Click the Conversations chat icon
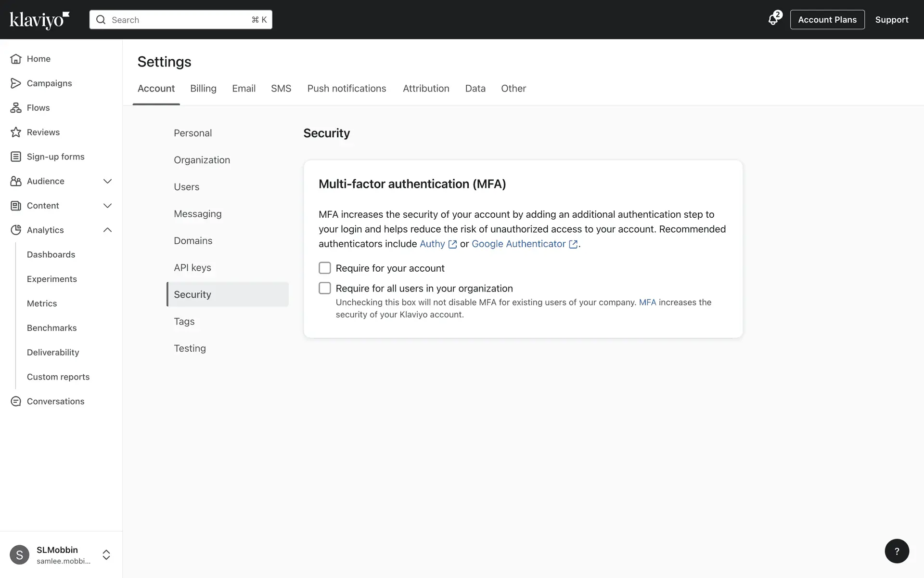This screenshot has width=924, height=578. 16,401
